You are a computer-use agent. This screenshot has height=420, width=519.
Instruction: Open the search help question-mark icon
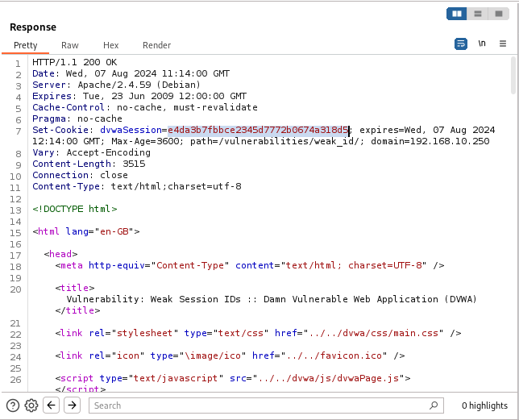[13, 405]
